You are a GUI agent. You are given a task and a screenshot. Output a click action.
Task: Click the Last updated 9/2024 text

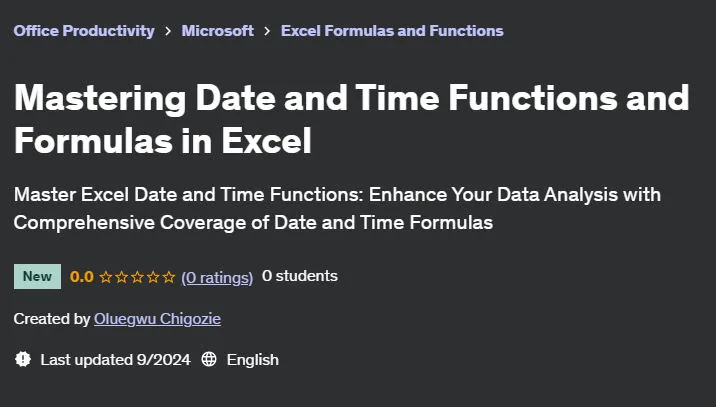point(116,359)
